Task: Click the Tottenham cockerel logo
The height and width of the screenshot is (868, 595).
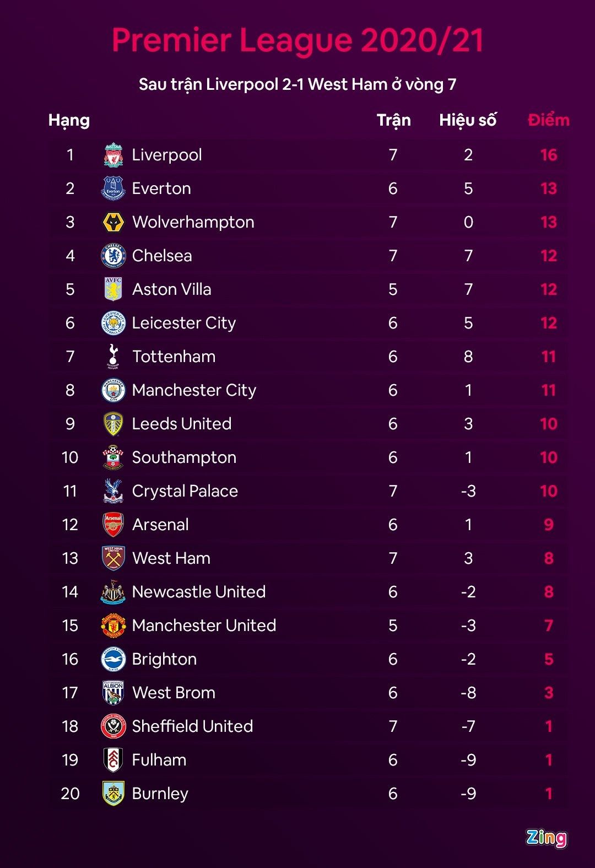Action: point(113,357)
